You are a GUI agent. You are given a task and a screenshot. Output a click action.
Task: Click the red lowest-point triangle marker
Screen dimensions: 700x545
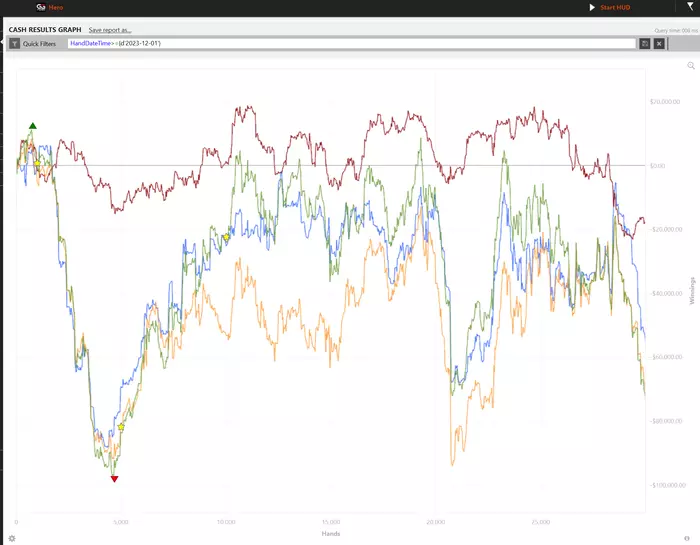click(114, 479)
